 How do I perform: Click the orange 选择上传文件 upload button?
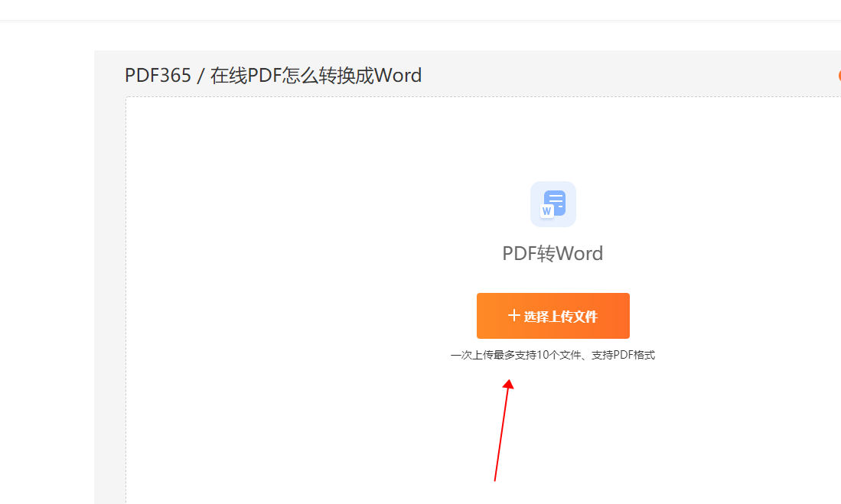coord(553,316)
